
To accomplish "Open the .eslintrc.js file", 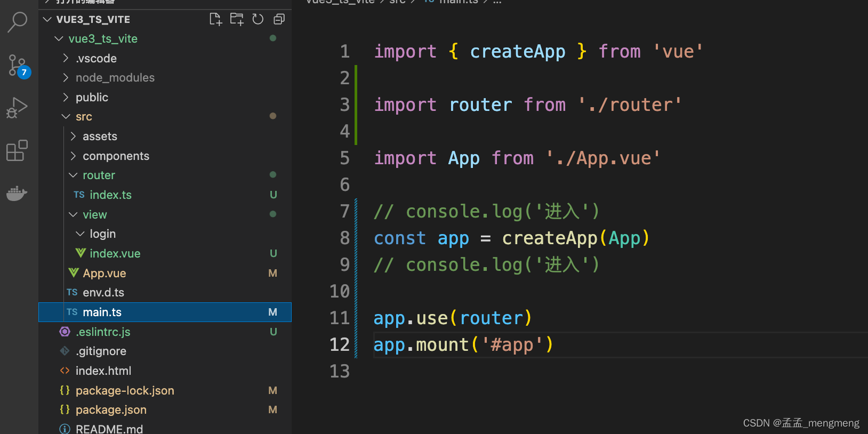I will click(165, 332).
